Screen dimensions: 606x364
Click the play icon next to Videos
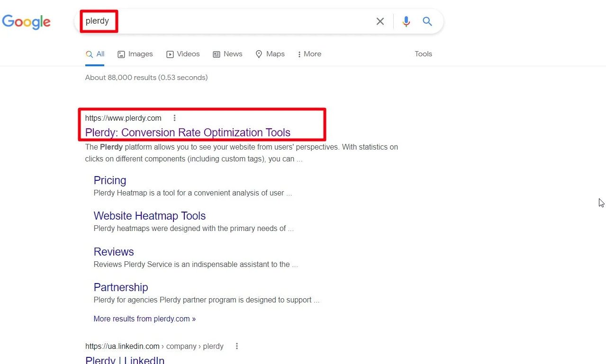(x=170, y=54)
